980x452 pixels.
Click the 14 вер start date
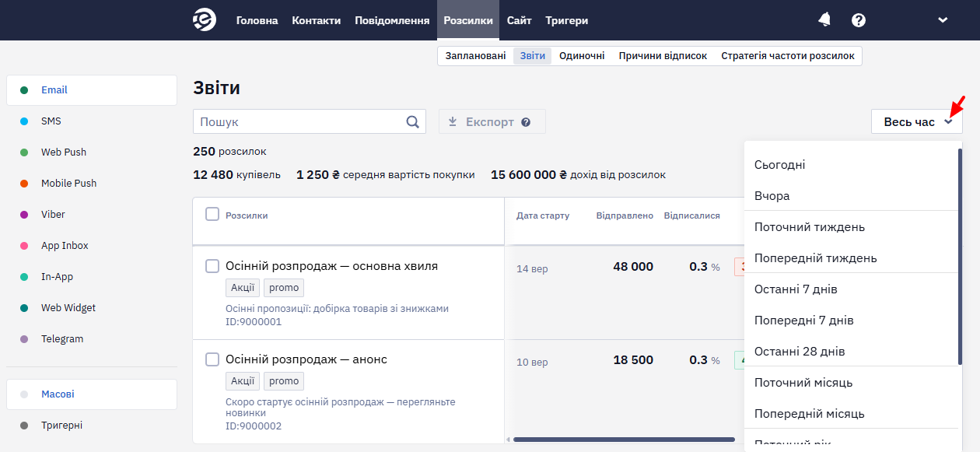pyautogui.click(x=532, y=269)
